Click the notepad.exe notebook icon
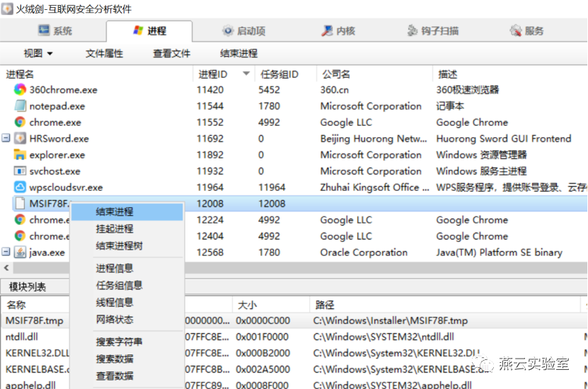This screenshot has height=389, width=588. click(x=20, y=106)
